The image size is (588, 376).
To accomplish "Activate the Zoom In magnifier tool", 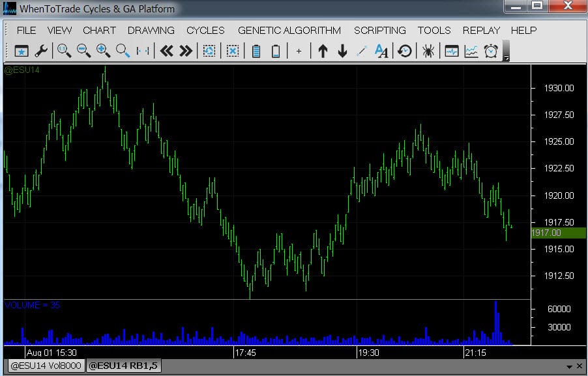I will click(103, 51).
